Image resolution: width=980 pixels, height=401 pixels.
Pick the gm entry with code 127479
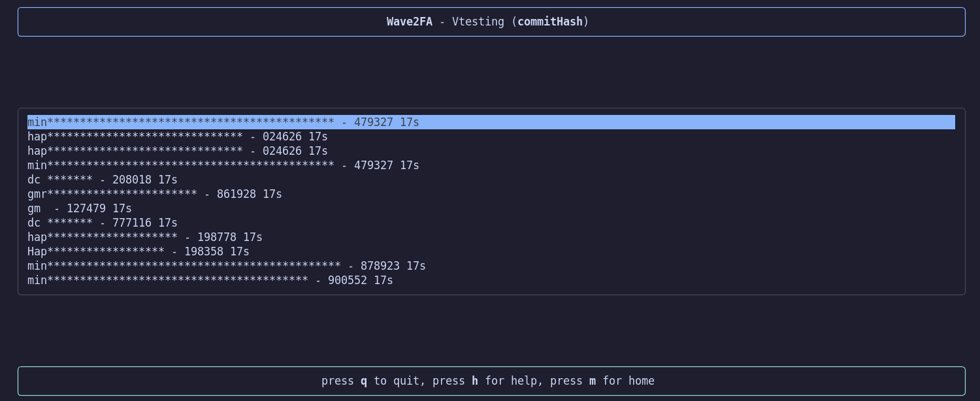click(x=79, y=208)
